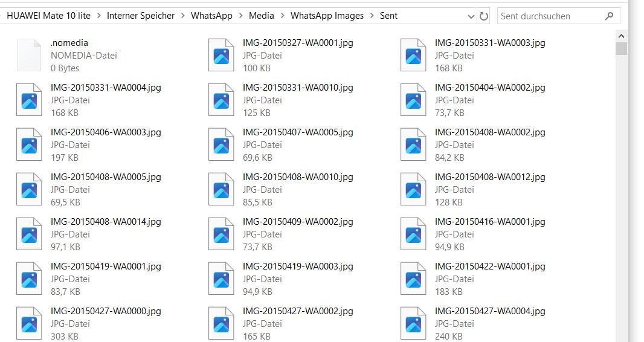
Task: Expand the chevron after WhatsApp Images
Action: pos(372,16)
